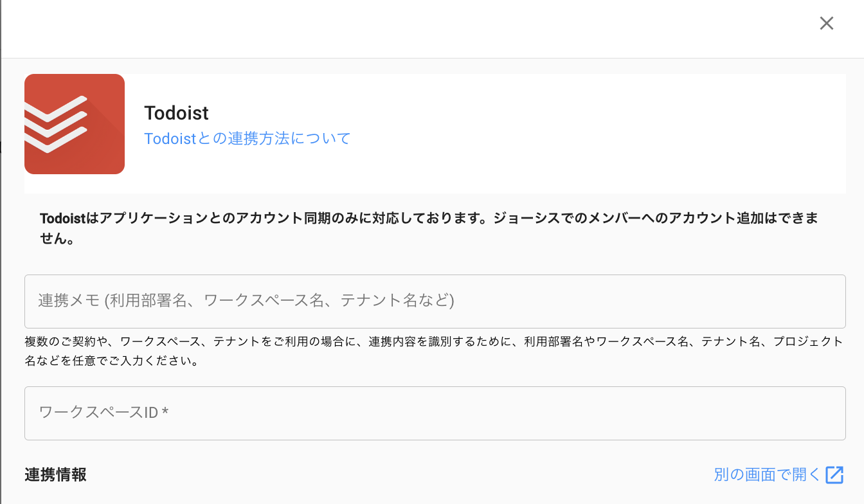This screenshot has height=504, width=864.
Task: Close the Todoist integration dialog
Action: [x=826, y=23]
